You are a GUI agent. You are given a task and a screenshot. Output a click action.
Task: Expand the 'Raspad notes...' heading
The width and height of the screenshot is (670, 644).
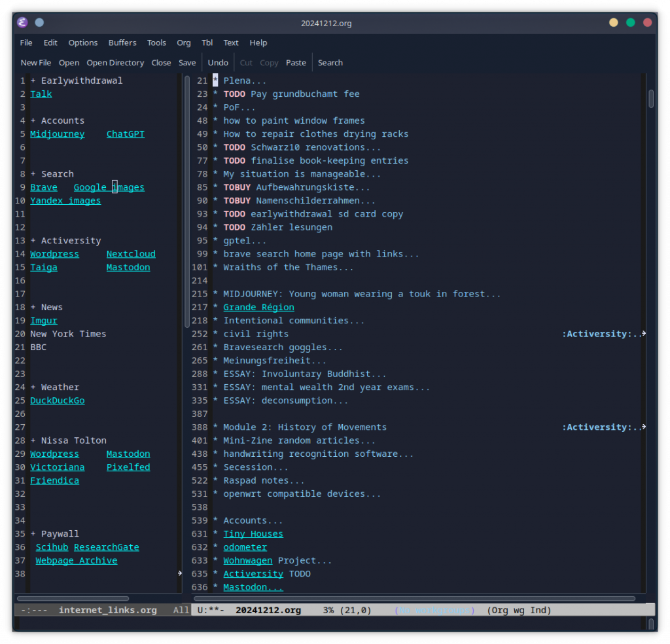tap(264, 481)
